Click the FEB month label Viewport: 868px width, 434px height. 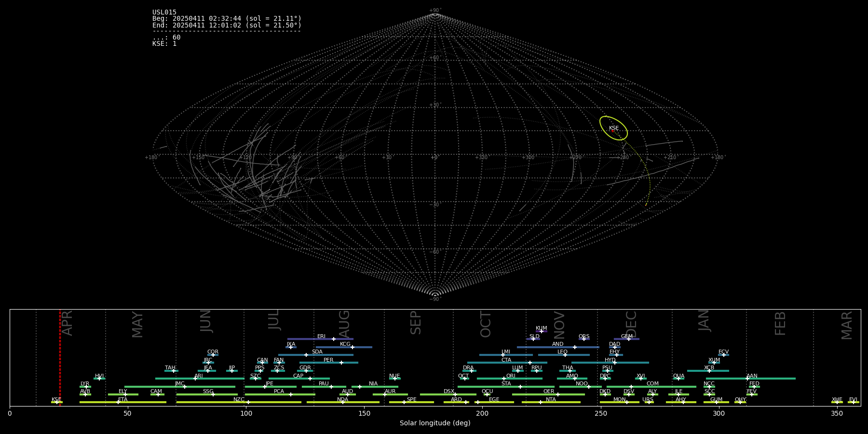pos(780,324)
